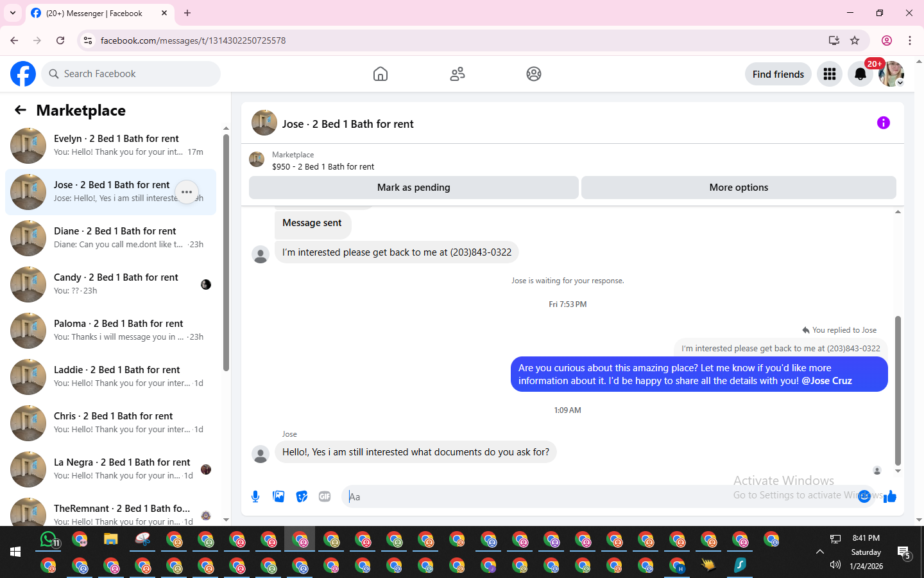Click the quoted reply preview bubble
This screenshot has height=578, width=924.
point(780,348)
